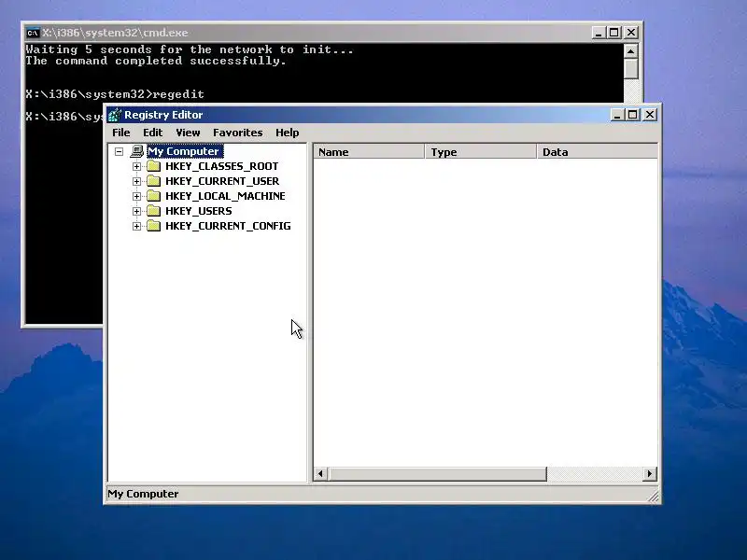Screen dimensions: 747x560
Task: Click 'The command completed successfully.' text
Action: point(156,61)
